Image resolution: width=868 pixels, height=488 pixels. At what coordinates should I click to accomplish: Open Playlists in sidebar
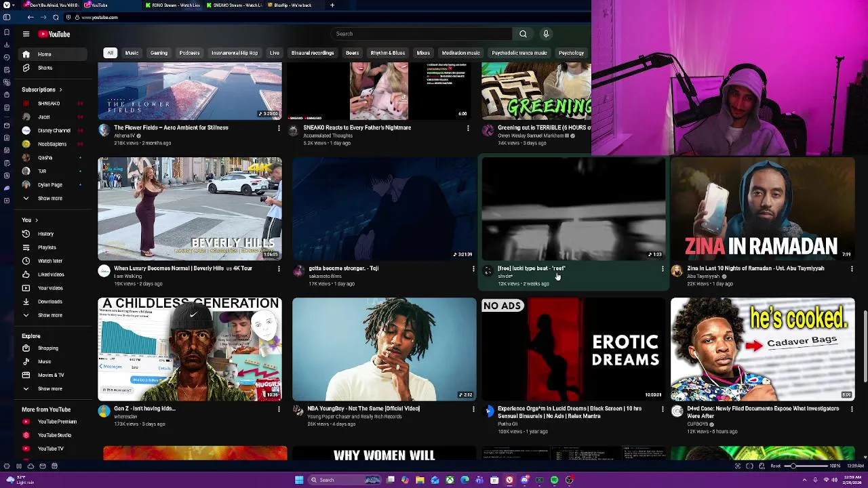(53, 247)
